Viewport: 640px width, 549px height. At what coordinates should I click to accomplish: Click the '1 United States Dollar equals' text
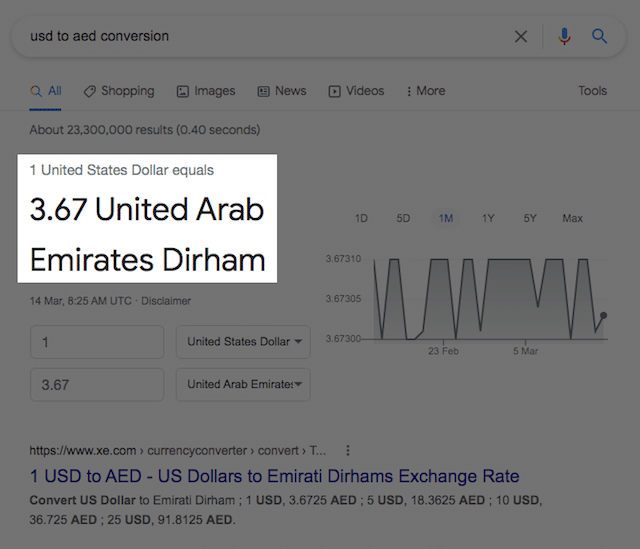click(x=122, y=170)
